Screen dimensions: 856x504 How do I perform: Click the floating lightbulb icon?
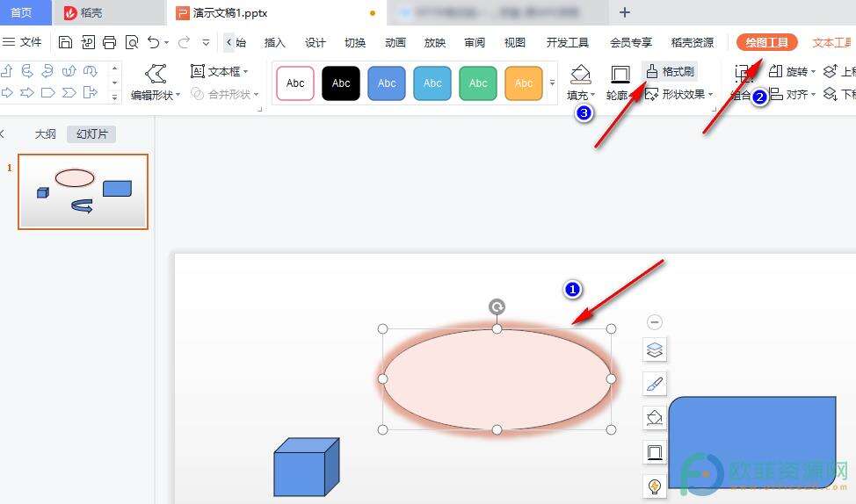tap(655, 486)
